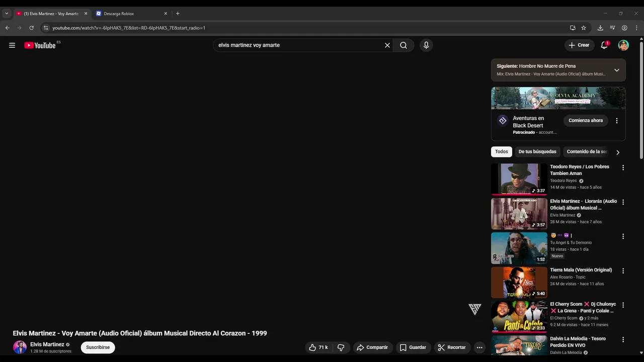Open 'Dalvin La Melodia - Tesoro Perdido EN VIVO' title
Screen dimensions: 644x362
[x=578, y=342]
